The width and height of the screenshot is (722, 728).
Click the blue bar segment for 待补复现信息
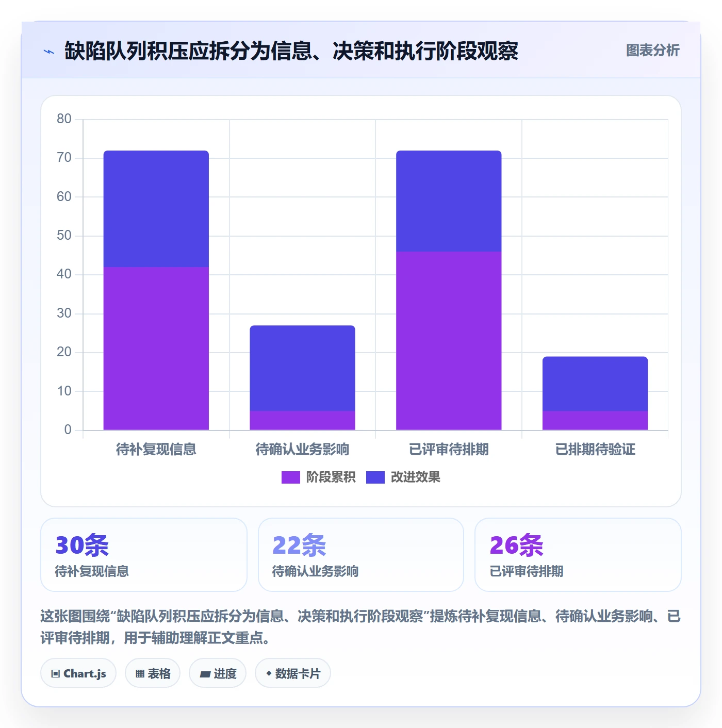tap(156, 209)
